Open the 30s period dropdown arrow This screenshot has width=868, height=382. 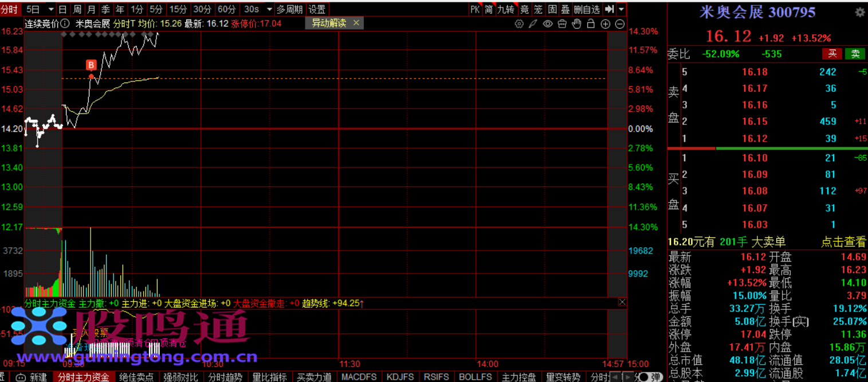[x=269, y=9]
